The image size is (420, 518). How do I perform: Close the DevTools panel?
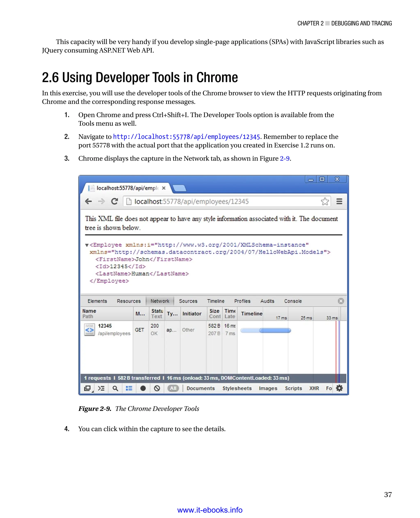coord(341,301)
